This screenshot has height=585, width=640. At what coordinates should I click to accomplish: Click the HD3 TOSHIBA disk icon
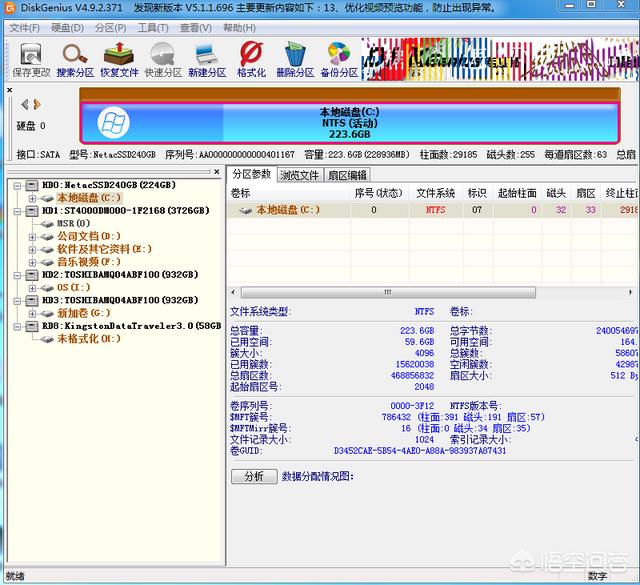32,300
